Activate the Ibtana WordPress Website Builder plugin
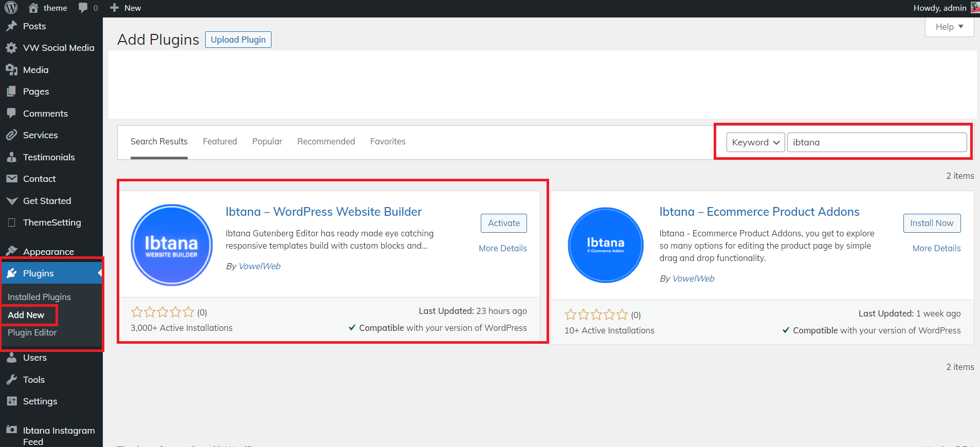Screen dimensions: 980x447 [x=503, y=223]
